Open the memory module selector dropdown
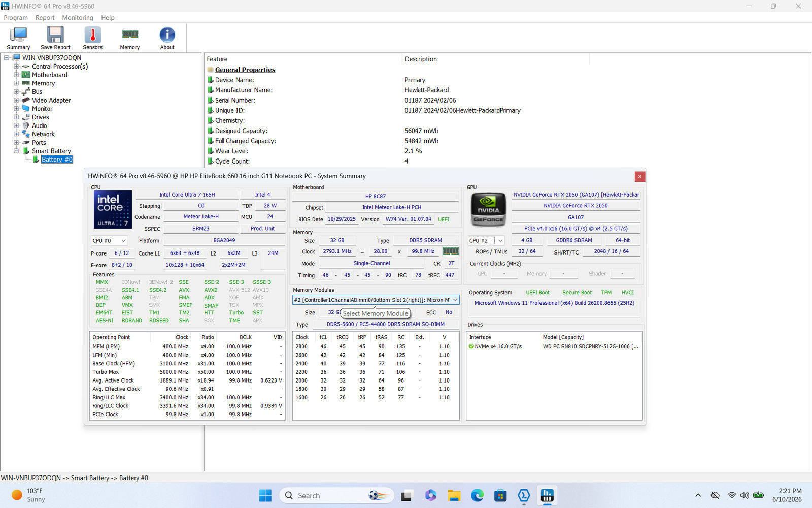 [376, 300]
